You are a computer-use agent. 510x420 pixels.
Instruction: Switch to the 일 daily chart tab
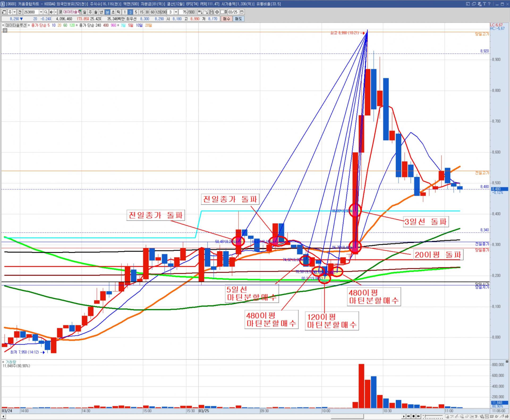pyautogui.click(x=84, y=12)
